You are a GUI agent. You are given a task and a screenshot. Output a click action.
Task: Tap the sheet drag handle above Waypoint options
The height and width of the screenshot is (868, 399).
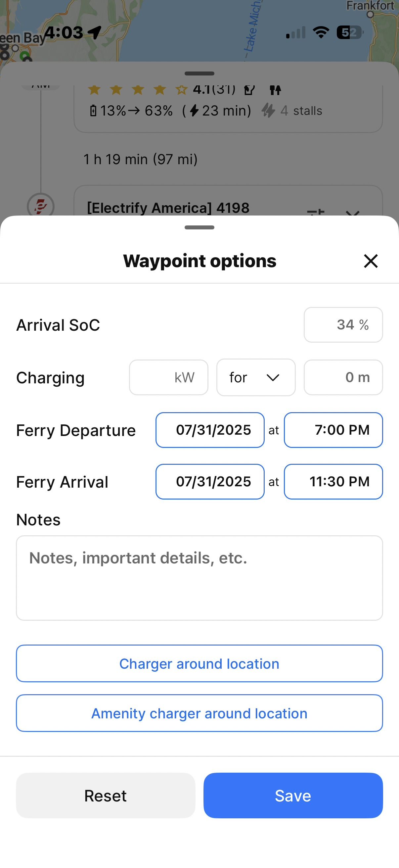point(199,227)
